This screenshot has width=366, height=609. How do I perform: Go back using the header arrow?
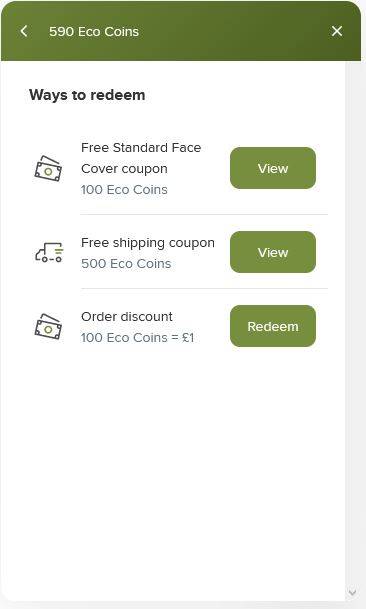coord(24,31)
